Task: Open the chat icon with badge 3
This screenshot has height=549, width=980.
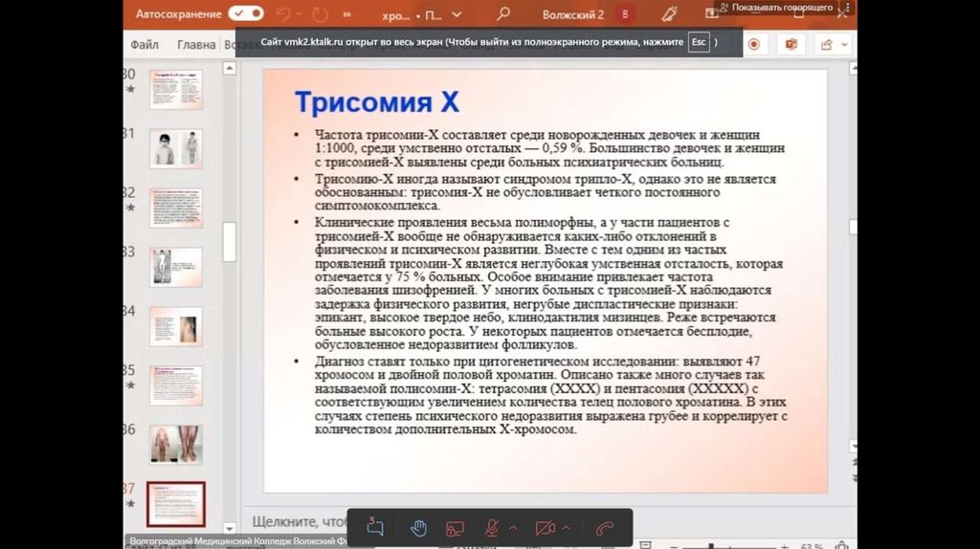Action: (x=375, y=527)
